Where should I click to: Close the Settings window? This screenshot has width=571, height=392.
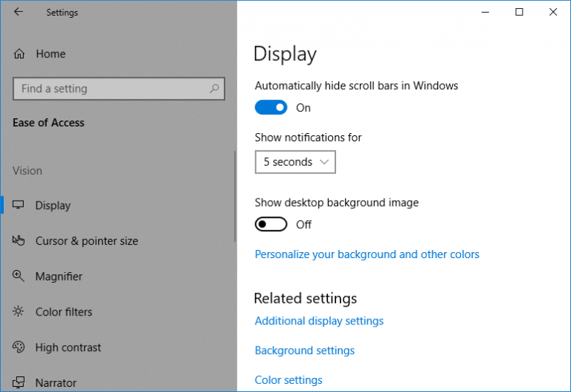(x=553, y=12)
